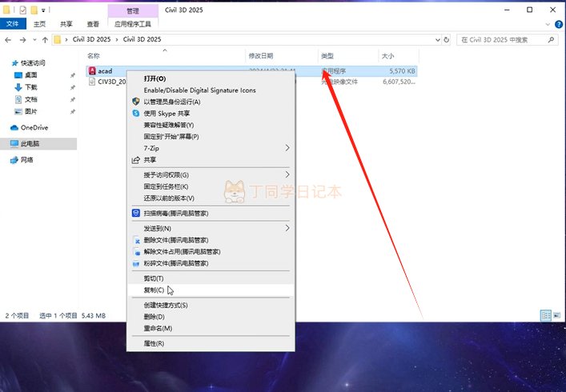
Task: Sort by 名称 column header
Action: coord(94,56)
